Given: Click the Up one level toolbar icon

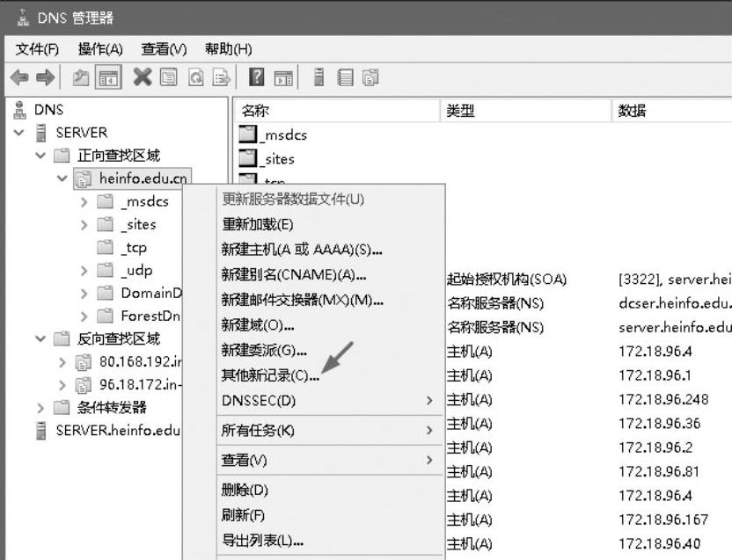Looking at the screenshot, I should click(x=81, y=77).
